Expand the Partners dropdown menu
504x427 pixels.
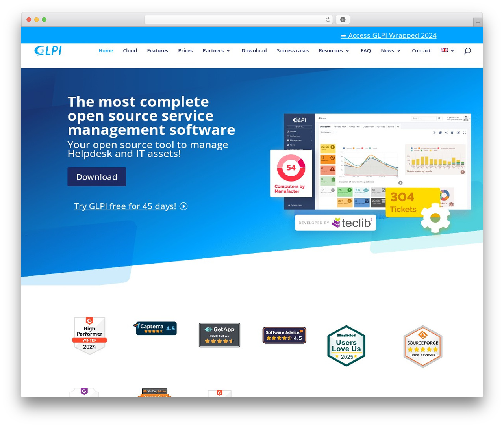(216, 51)
